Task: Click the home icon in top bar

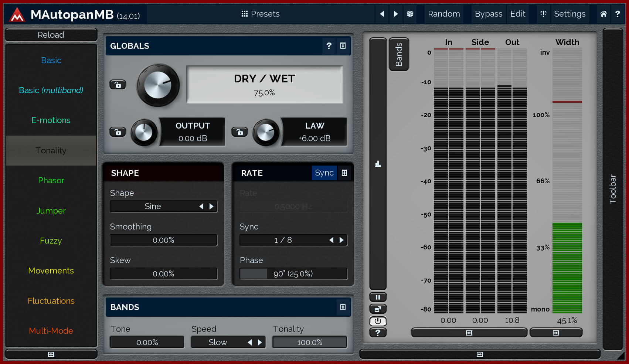Action: point(603,14)
